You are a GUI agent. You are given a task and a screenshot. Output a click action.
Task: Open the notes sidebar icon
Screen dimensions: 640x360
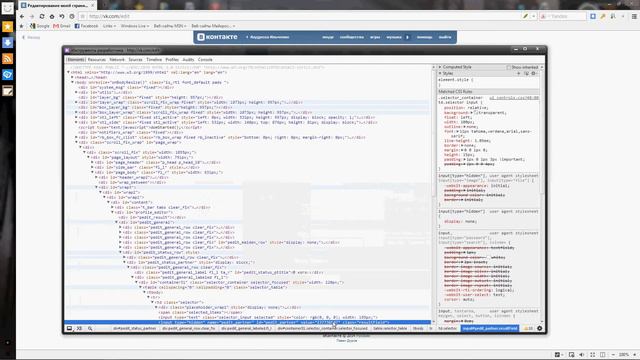pyautogui.click(x=7, y=91)
